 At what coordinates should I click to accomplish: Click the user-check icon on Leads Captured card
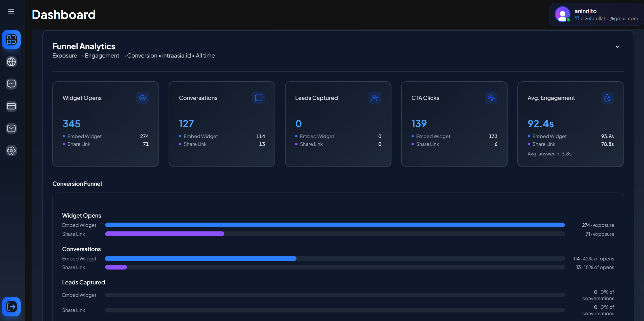[375, 98]
